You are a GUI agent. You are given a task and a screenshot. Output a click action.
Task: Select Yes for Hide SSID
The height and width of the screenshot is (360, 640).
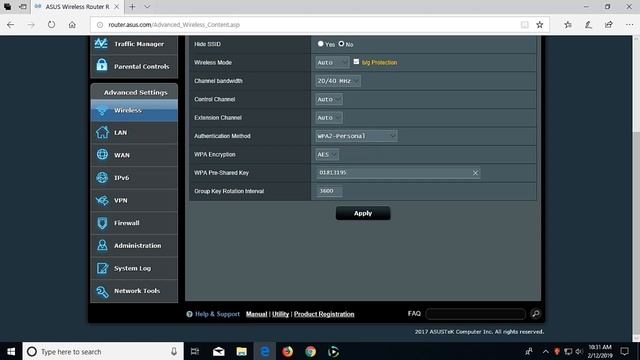tap(320, 44)
